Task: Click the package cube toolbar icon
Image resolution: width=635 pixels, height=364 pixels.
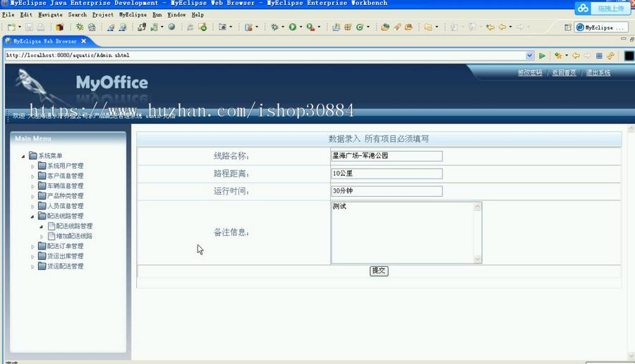Action: point(59,27)
